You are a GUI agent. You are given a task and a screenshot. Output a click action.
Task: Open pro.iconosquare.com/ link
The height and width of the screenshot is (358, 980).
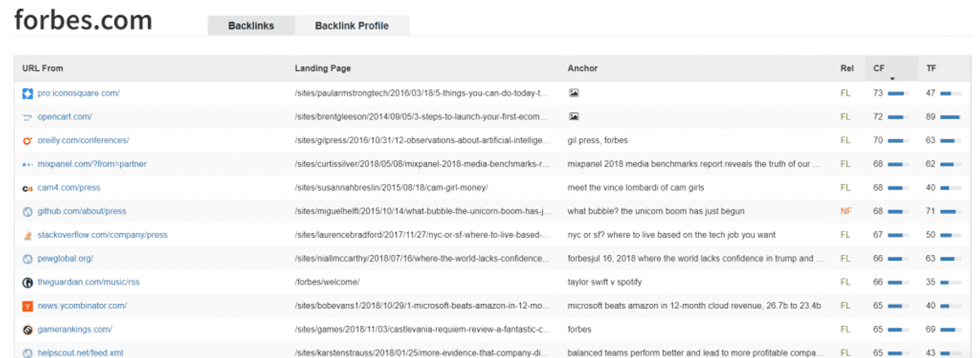click(x=78, y=93)
